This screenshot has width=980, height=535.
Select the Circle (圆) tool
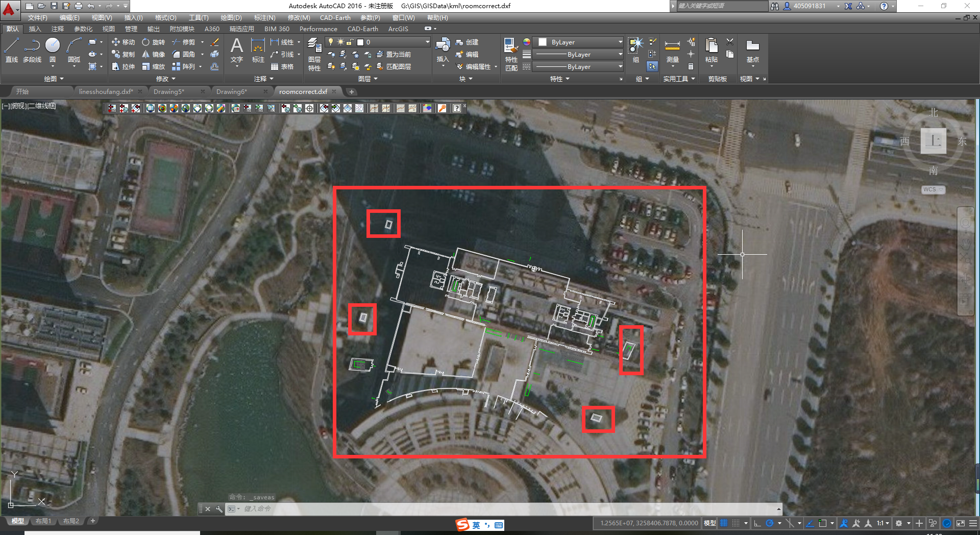tap(53, 50)
